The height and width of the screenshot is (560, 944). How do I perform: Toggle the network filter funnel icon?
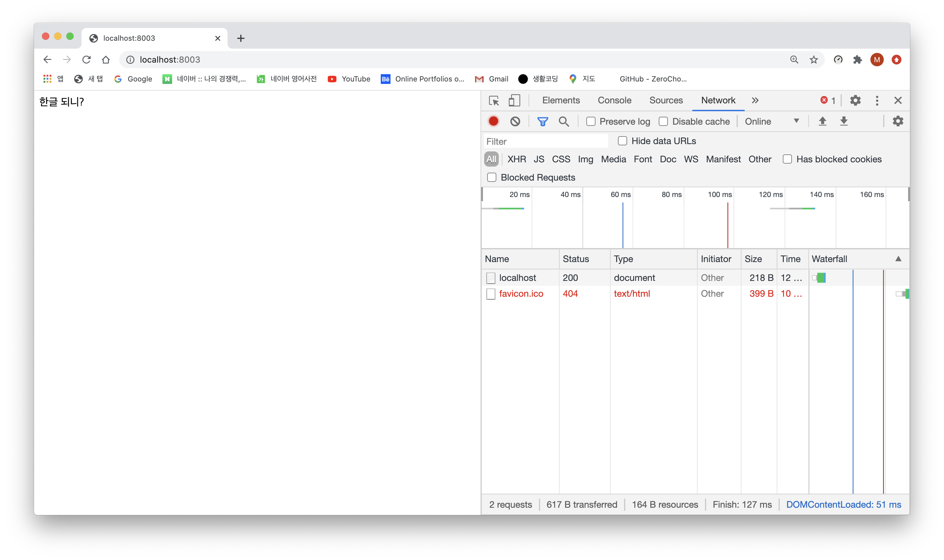[542, 121]
